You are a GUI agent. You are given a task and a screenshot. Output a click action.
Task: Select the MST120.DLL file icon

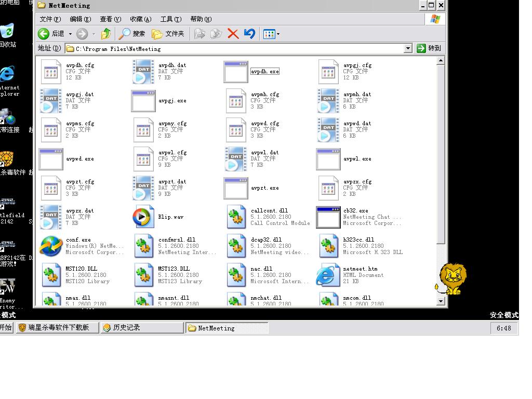click(x=51, y=275)
